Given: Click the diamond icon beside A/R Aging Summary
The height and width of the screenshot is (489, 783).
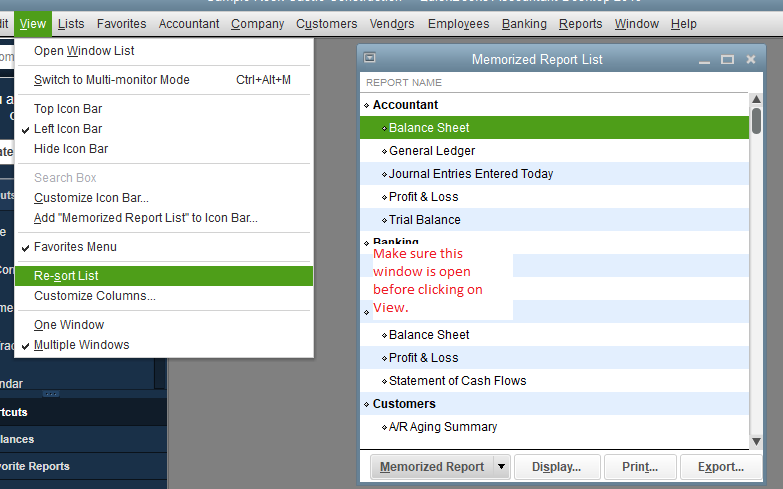Looking at the screenshot, I should pyautogui.click(x=384, y=427).
